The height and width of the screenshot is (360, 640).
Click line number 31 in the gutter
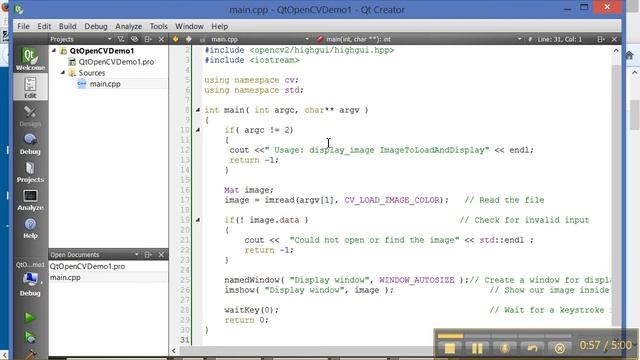point(185,340)
